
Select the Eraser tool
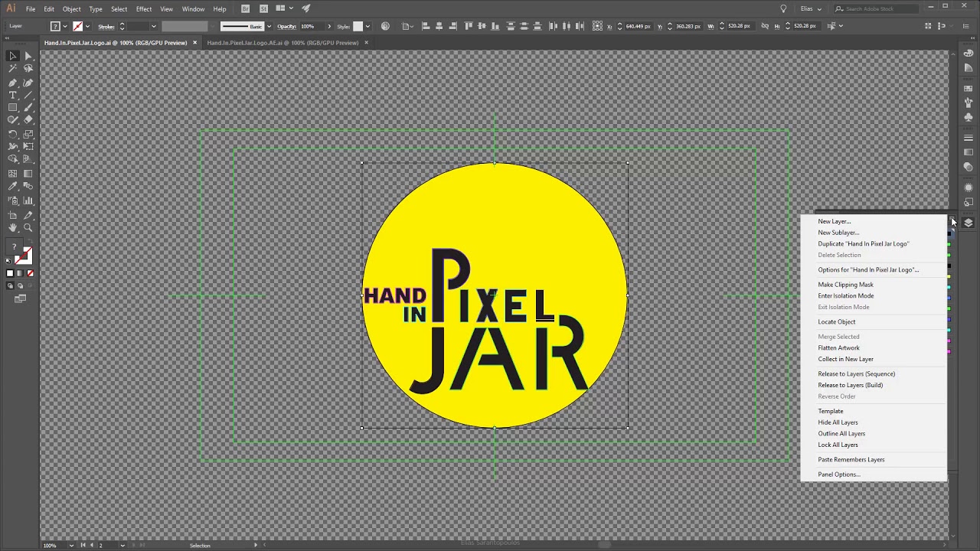(x=28, y=120)
